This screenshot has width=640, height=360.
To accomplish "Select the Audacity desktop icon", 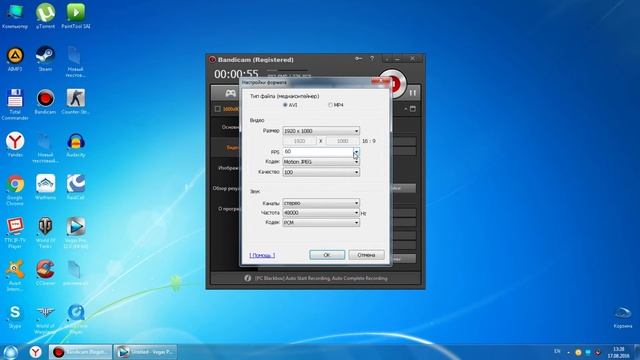I will pyautogui.click(x=76, y=144).
